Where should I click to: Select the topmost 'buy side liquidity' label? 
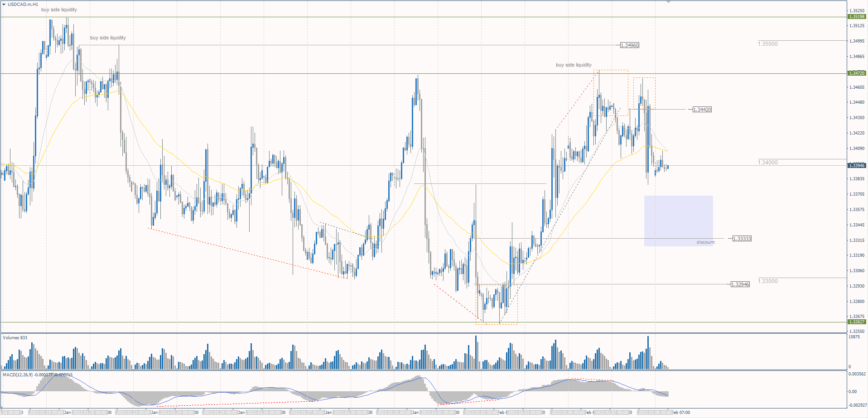coord(59,10)
